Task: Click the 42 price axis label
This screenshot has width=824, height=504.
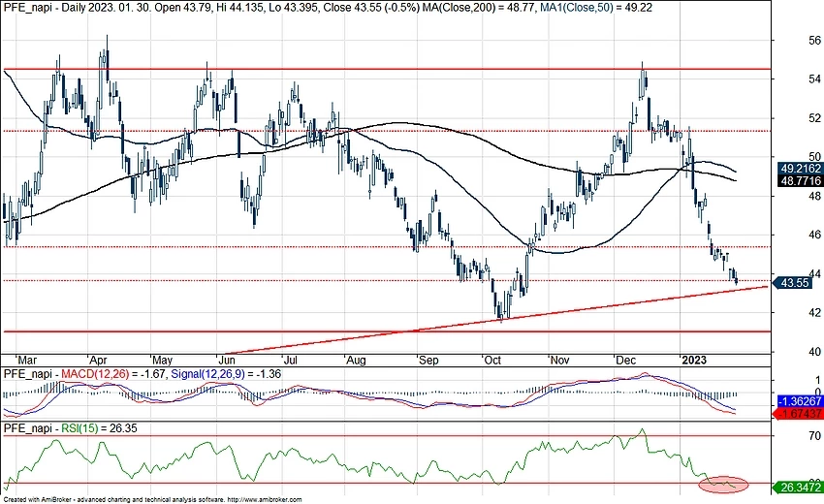Action: 815,313
